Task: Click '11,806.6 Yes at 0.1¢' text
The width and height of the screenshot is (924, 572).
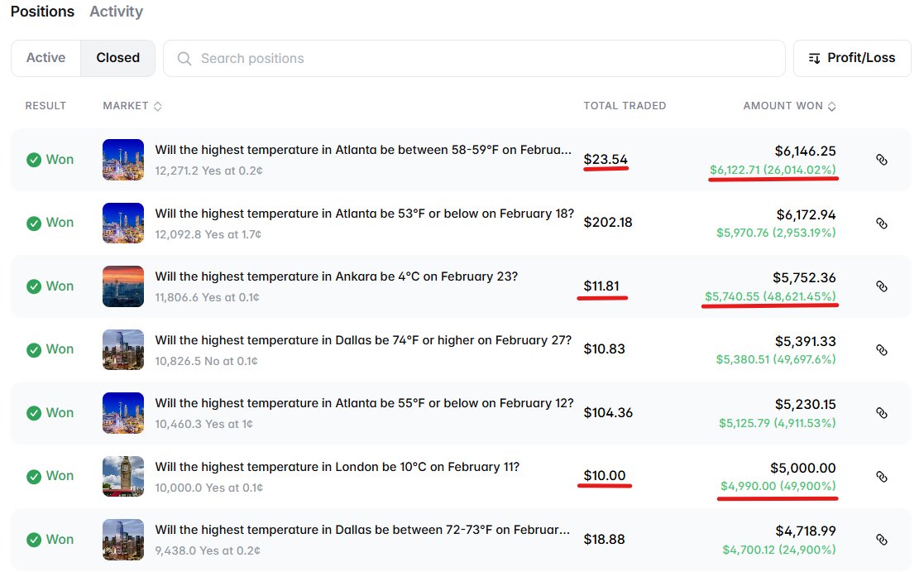Action: 207,298
